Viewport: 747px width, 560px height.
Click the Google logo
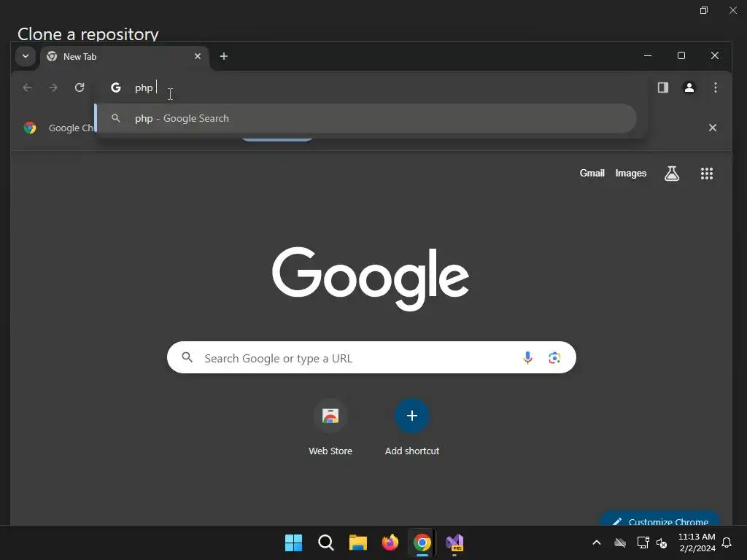371,278
